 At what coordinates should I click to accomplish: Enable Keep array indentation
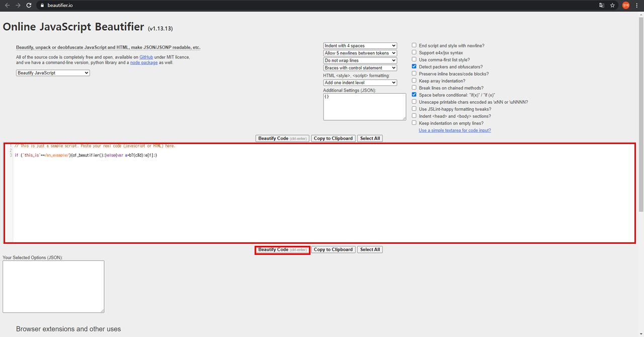click(x=414, y=81)
